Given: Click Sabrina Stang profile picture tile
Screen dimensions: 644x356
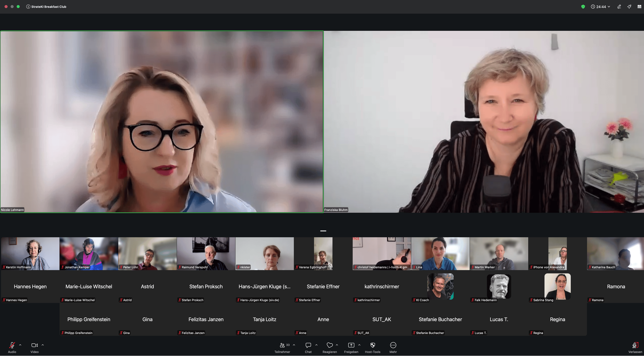Looking at the screenshot, I should (558, 286).
